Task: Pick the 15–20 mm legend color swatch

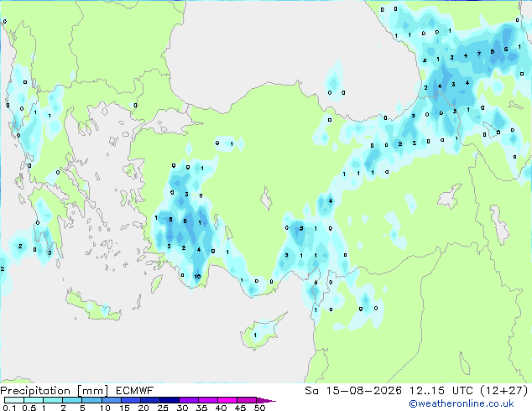Action: (x=131, y=400)
